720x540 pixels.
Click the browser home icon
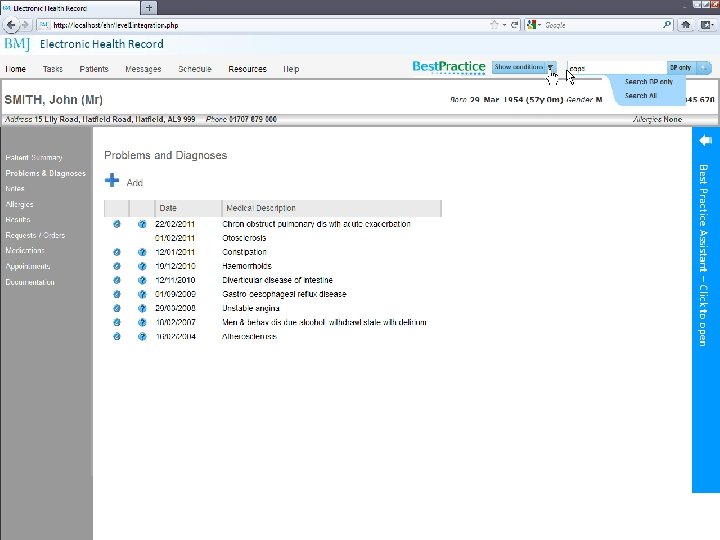pos(686,25)
